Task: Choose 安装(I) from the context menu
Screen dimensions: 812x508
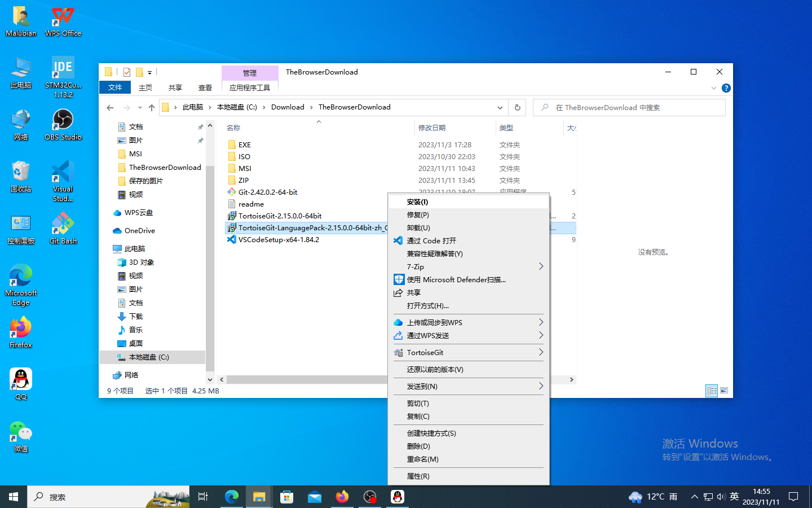Action: [x=469, y=202]
